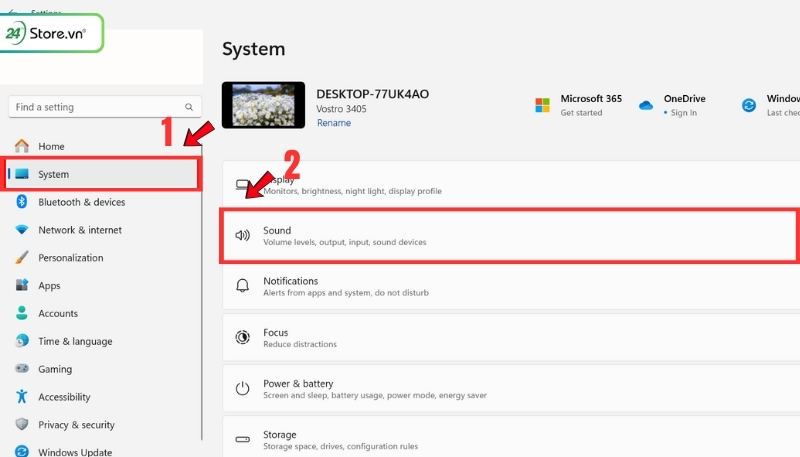Click the Focus icon
800x457 pixels.
point(242,337)
